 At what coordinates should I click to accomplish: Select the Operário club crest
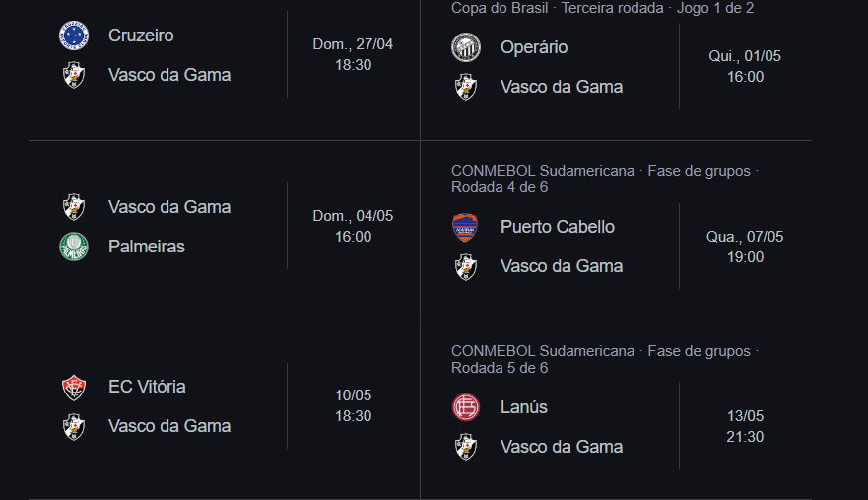[x=465, y=47]
